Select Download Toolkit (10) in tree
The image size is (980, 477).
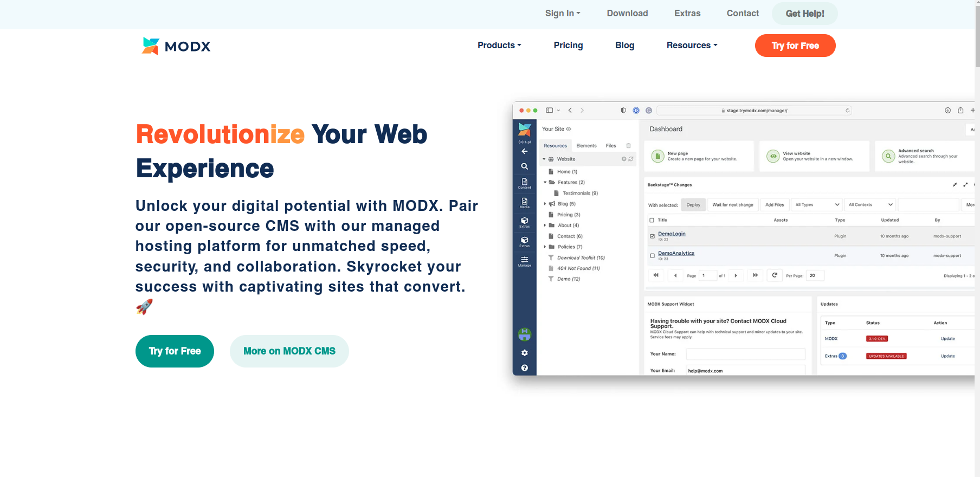[x=581, y=258]
